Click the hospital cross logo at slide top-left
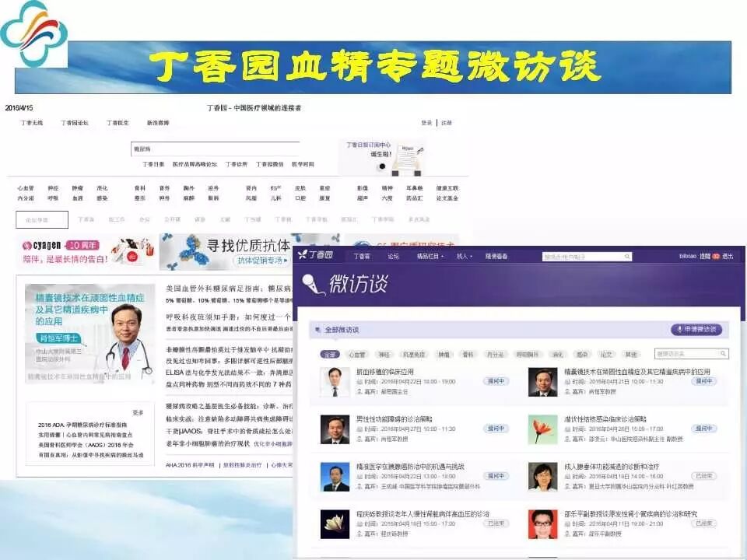 pos(33,33)
